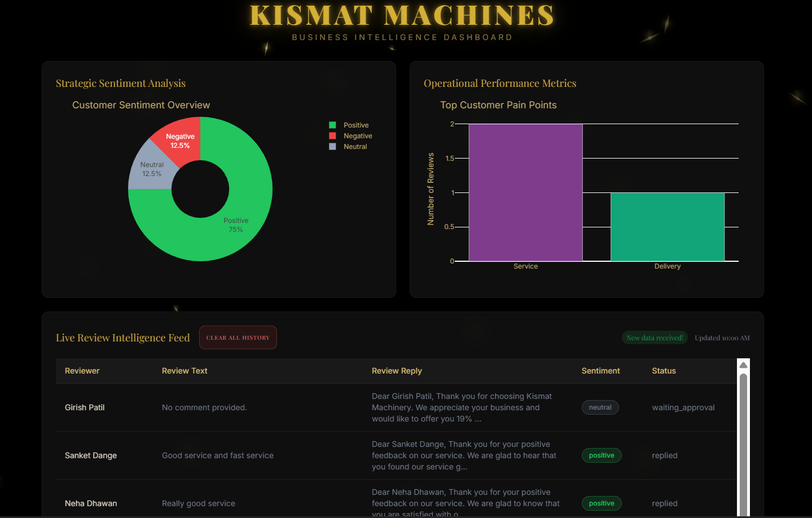The height and width of the screenshot is (518, 812).
Task: Click the Sentiment column header
Action: pos(600,371)
